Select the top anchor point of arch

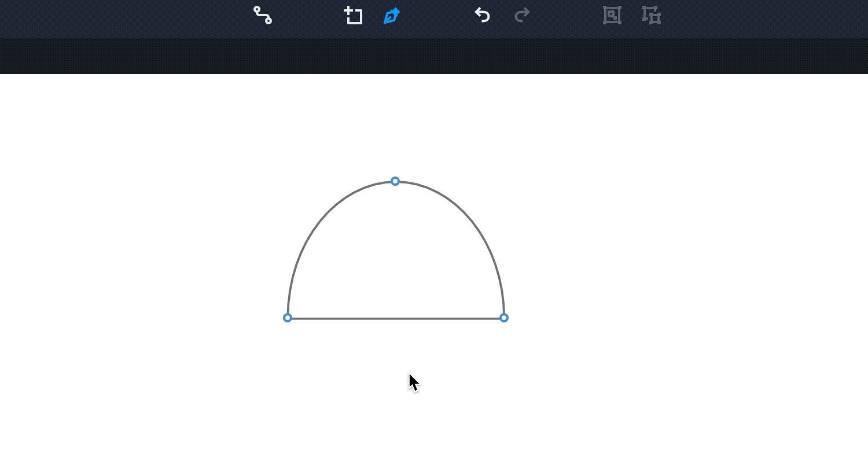click(395, 181)
